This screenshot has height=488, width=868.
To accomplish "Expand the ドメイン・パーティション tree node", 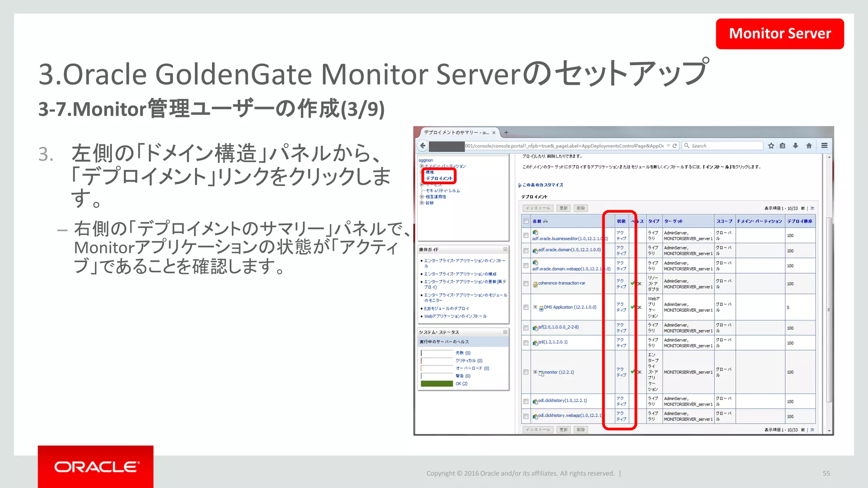I will click(422, 166).
